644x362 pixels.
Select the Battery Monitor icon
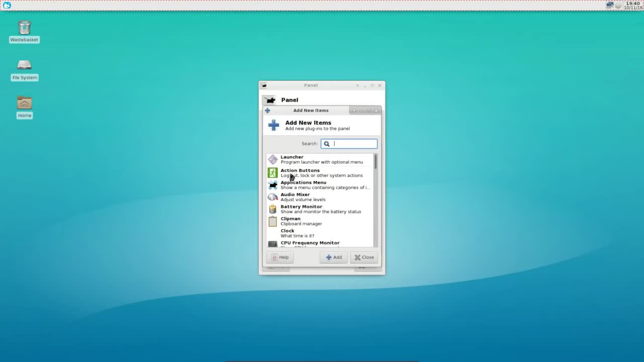(x=272, y=209)
